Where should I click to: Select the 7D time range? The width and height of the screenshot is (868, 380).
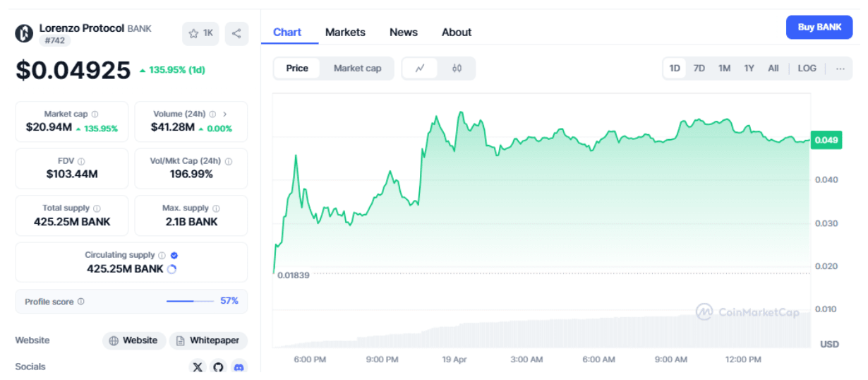pos(699,69)
